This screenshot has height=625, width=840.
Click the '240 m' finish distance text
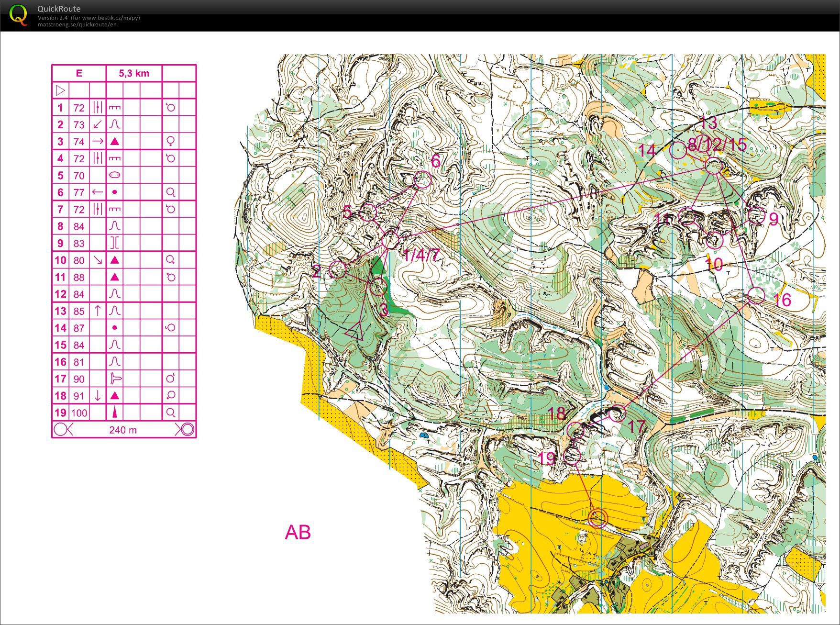pos(123,430)
